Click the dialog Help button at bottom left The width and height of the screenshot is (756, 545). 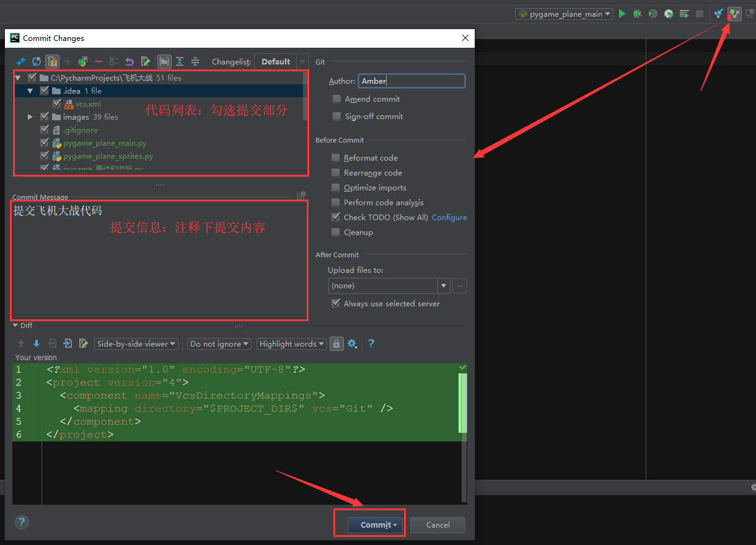[x=22, y=523]
